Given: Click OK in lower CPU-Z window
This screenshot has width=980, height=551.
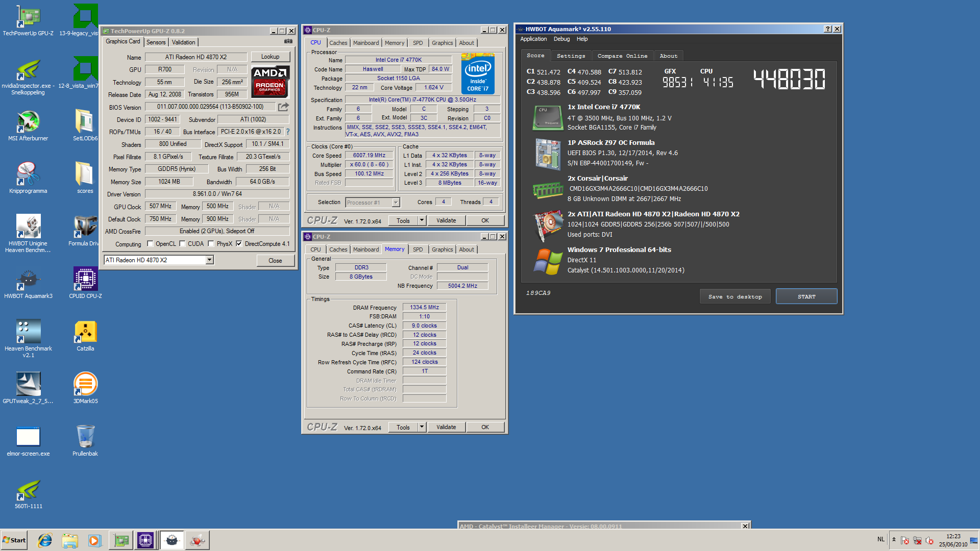Looking at the screenshot, I should [485, 427].
